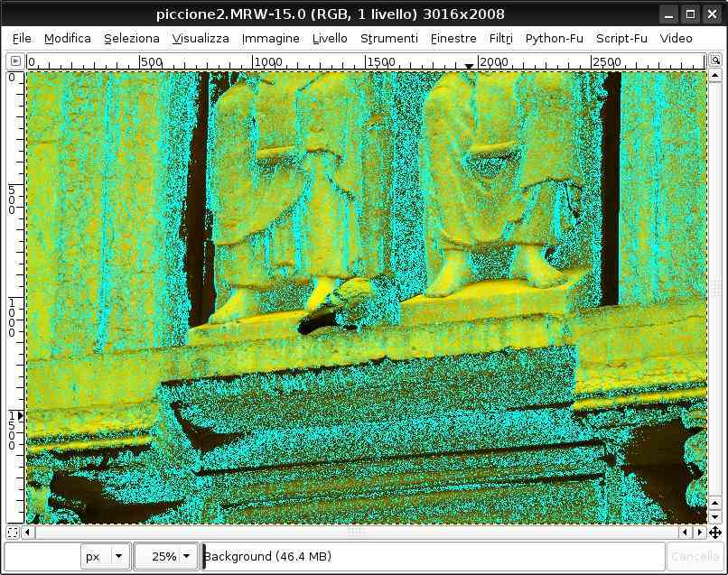This screenshot has width=728, height=575.
Task: Open the Livello menu
Action: pos(330,38)
